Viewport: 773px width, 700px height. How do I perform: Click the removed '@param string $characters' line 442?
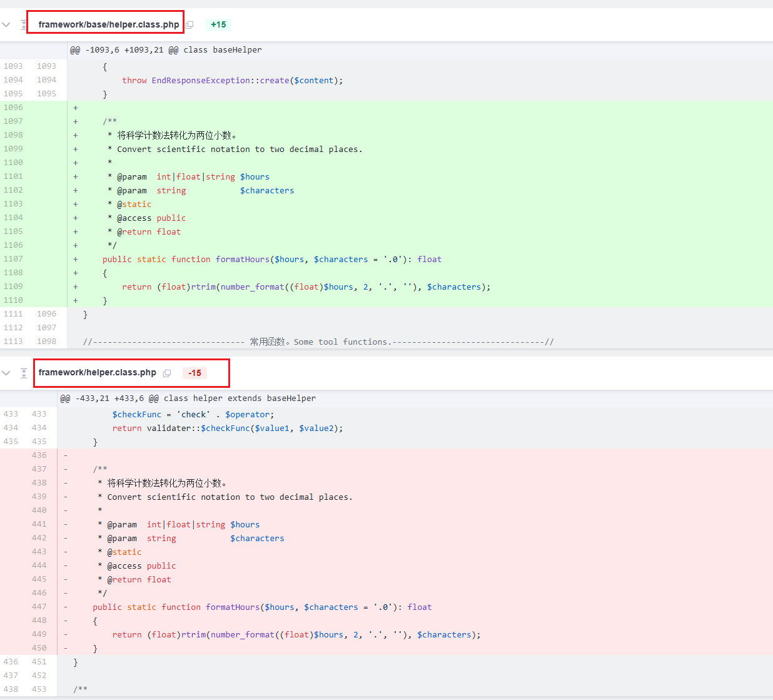point(191,539)
